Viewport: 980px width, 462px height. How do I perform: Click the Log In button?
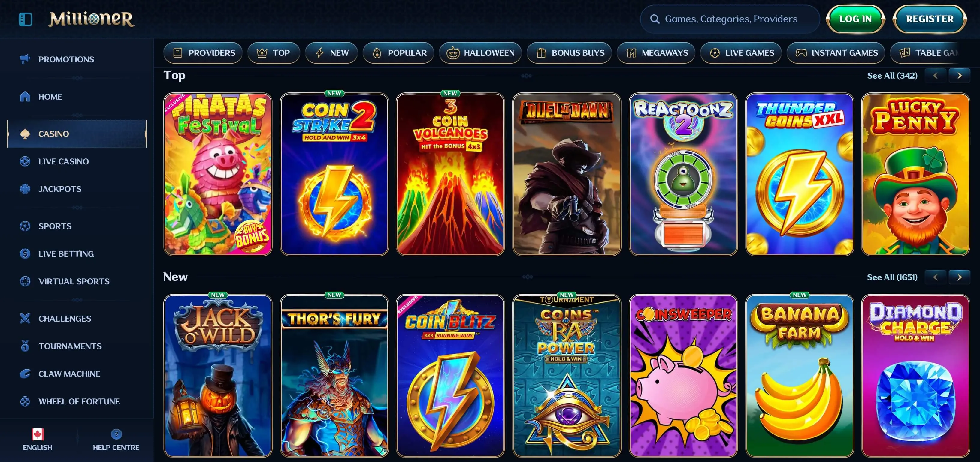click(x=855, y=19)
